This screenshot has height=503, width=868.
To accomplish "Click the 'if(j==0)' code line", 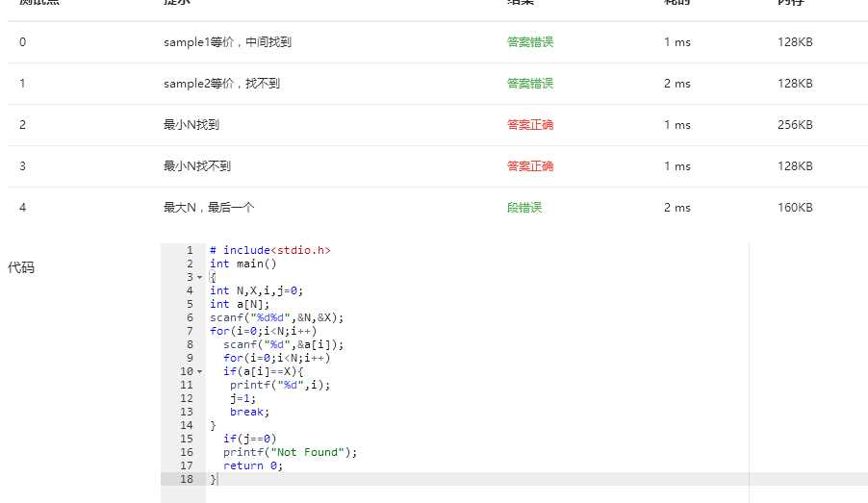I will point(249,439).
